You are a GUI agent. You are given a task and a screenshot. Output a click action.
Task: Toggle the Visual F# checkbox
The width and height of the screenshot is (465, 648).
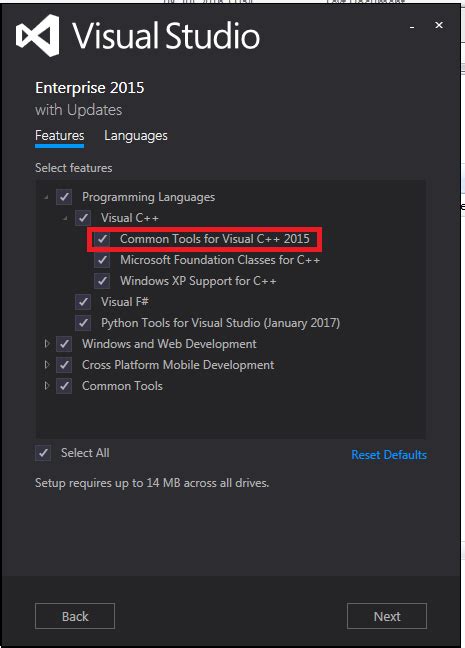[83, 302]
